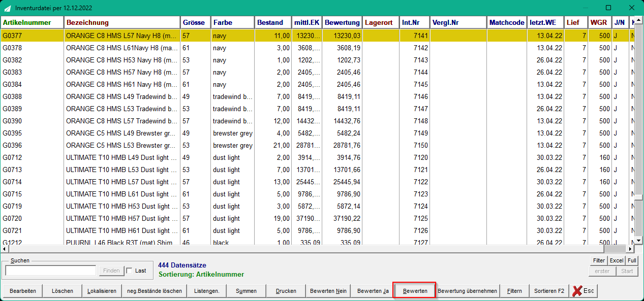Image resolution: width=644 pixels, height=301 pixels.
Task: Show Summen totals
Action: pyautogui.click(x=246, y=291)
